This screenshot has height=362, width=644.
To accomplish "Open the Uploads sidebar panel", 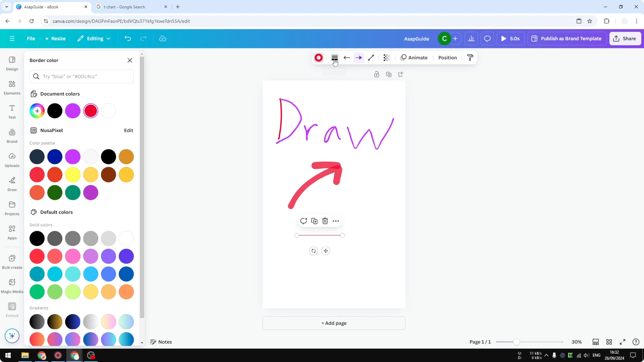I will pyautogui.click(x=12, y=160).
